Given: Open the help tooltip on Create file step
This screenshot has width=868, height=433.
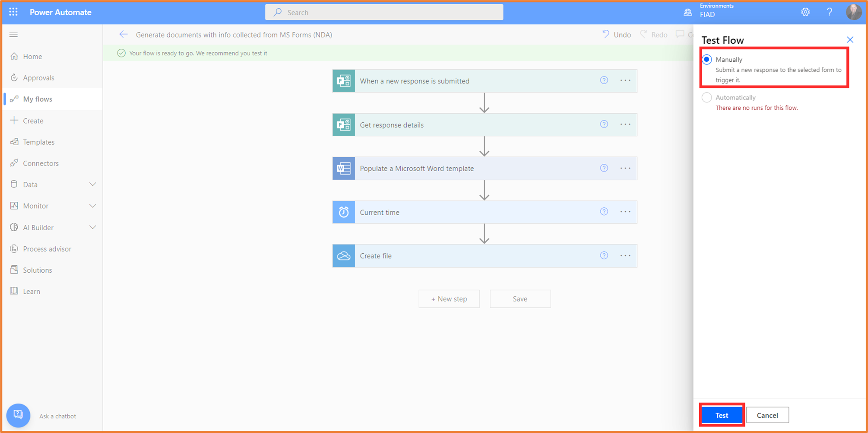Looking at the screenshot, I should [x=604, y=255].
